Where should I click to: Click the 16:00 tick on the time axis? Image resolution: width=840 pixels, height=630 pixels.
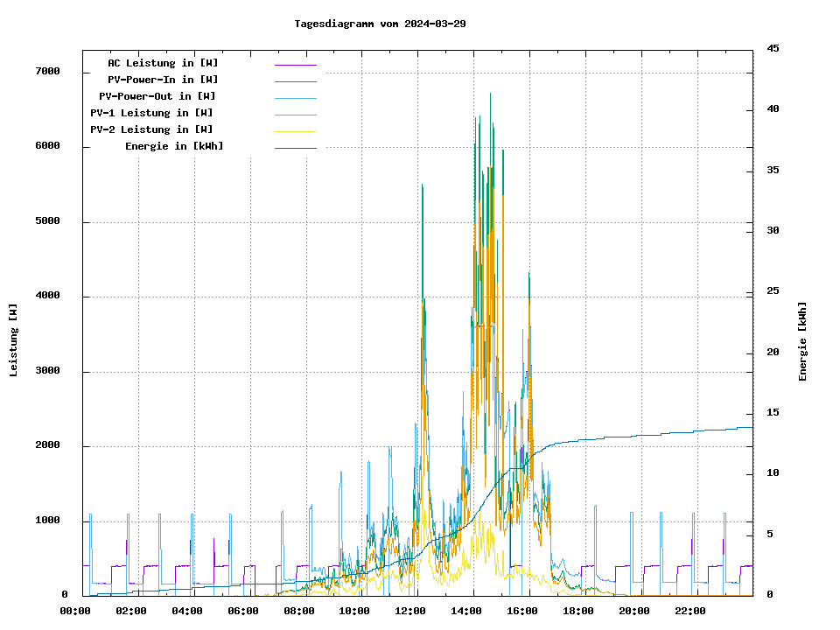522,611
